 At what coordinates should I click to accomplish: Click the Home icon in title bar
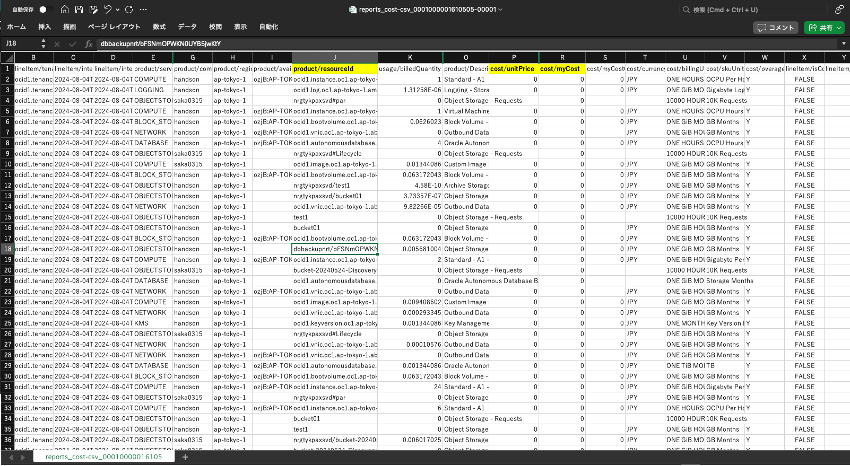[x=63, y=9]
